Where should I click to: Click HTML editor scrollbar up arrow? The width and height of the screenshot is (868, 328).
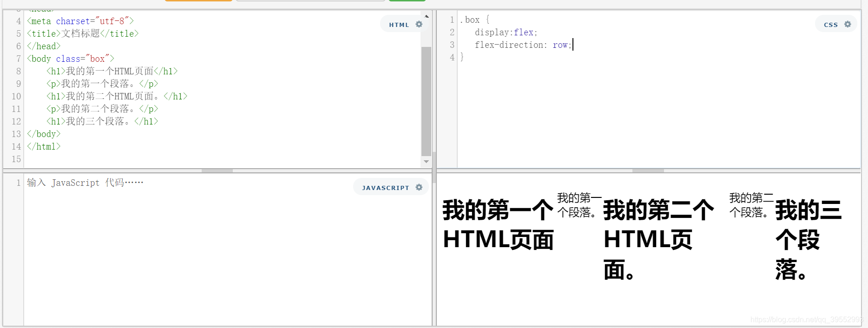tap(427, 16)
